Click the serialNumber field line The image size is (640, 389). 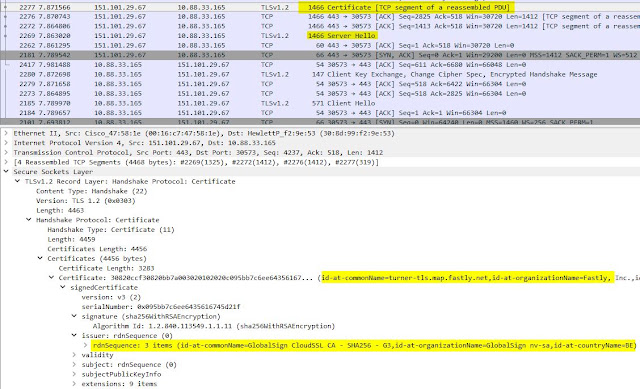(161, 307)
